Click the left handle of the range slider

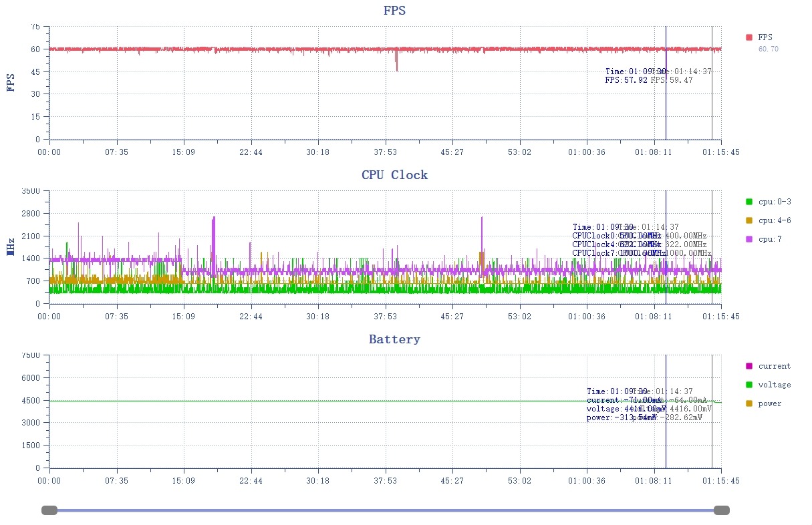coord(49,510)
